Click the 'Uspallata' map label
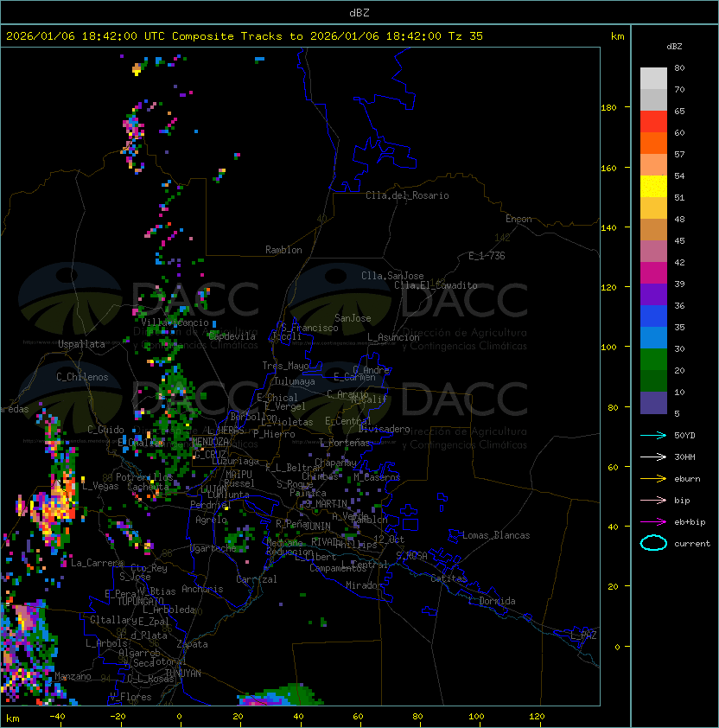 pyautogui.click(x=81, y=344)
